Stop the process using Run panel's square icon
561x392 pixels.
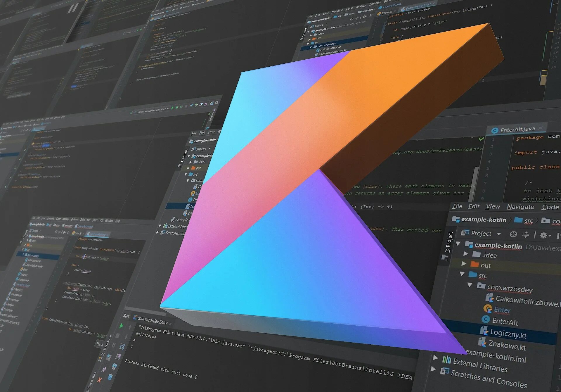coord(117,336)
